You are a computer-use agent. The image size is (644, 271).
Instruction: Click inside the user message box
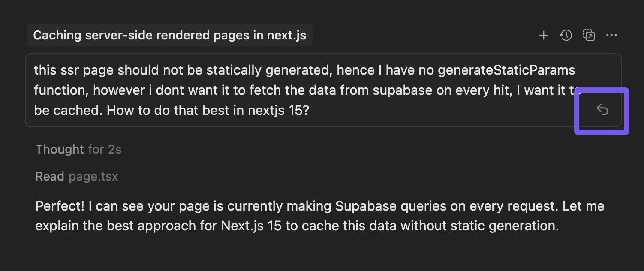300,90
